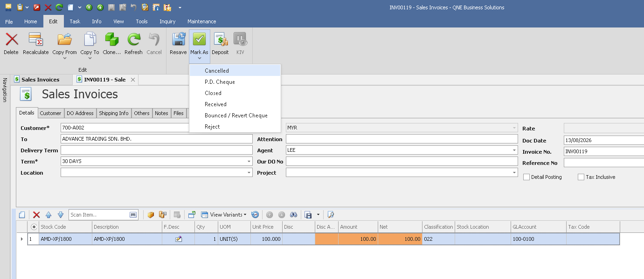Choose P.D. Cheque from Mark As menu
The image size is (644, 279).
[x=235, y=82]
